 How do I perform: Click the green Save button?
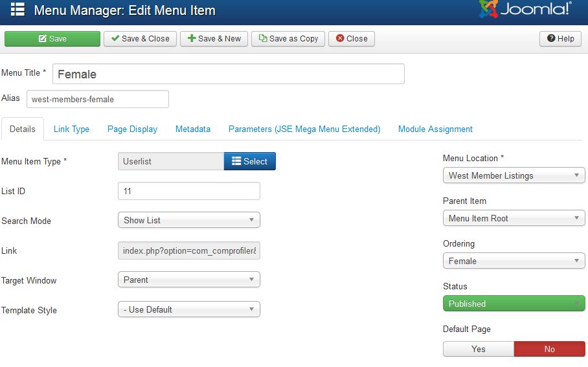(52, 39)
